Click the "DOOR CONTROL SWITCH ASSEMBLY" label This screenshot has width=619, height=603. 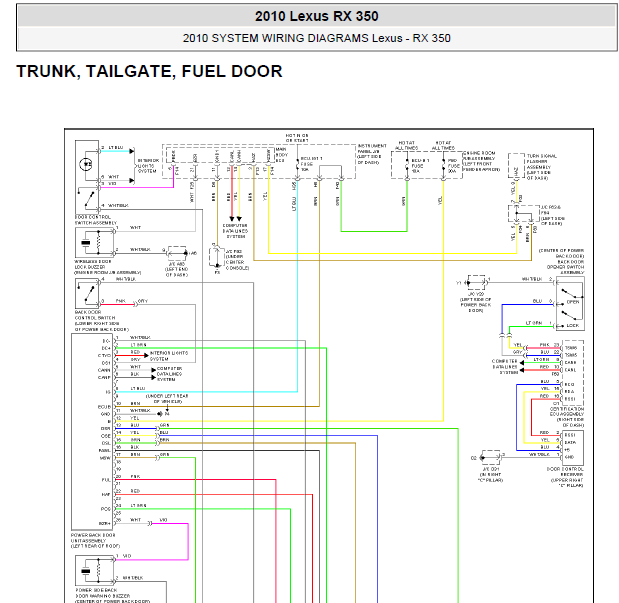(x=96, y=220)
